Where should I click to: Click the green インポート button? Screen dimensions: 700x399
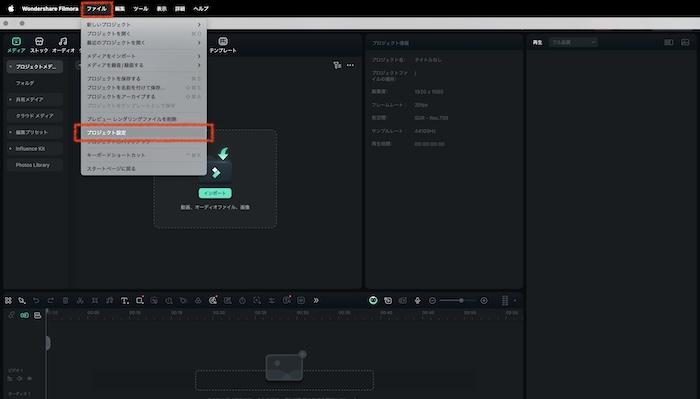pos(215,193)
